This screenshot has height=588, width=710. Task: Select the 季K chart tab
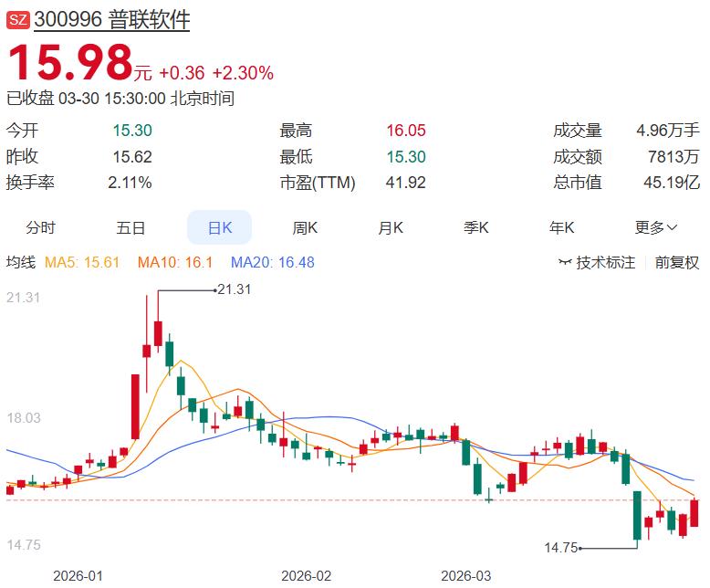pyautogui.click(x=475, y=227)
